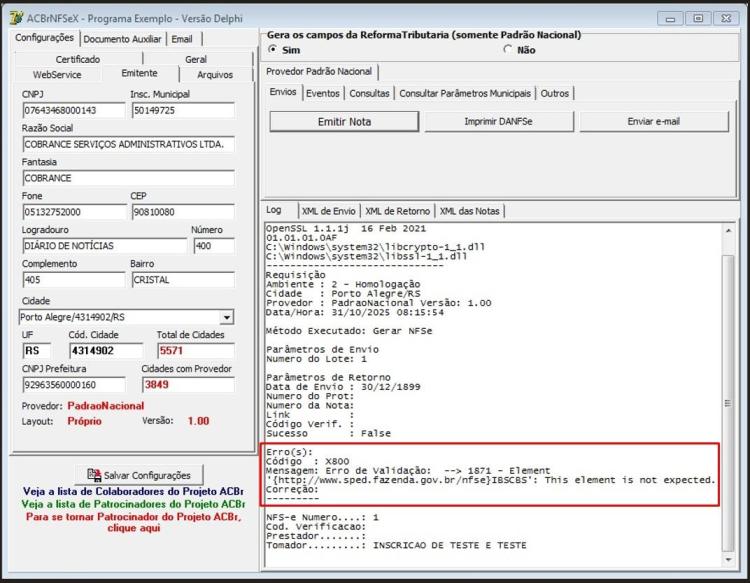
Task: Click the Insc. Municipal field
Action: (x=183, y=110)
